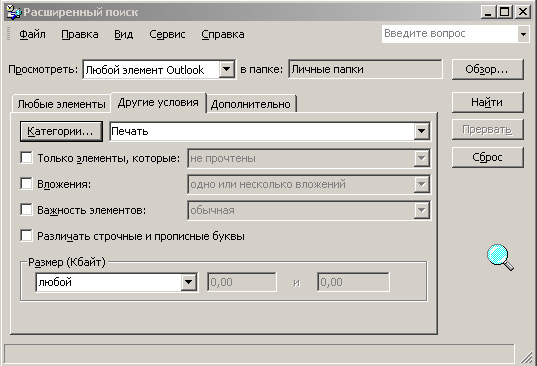Viewport: 537px width, 366px height.
Task: Open the Введите вопрос dropdown arrow
Action: click(x=523, y=34)
